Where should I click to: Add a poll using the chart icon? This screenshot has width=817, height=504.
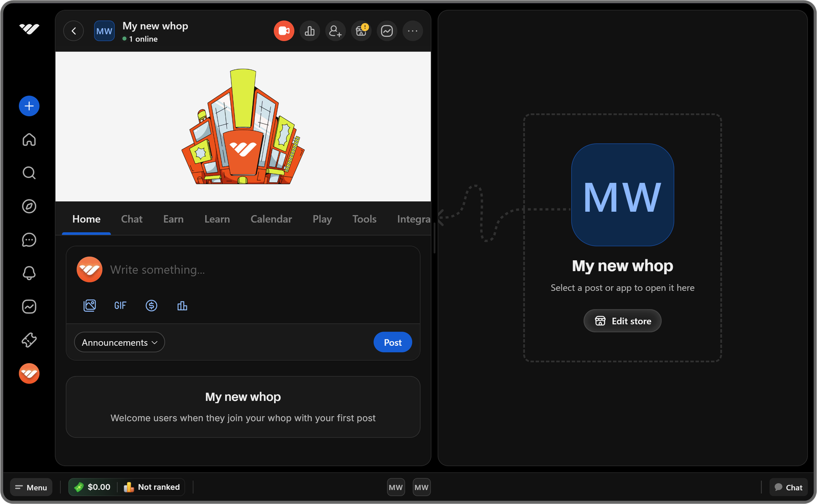click(182, 305)
